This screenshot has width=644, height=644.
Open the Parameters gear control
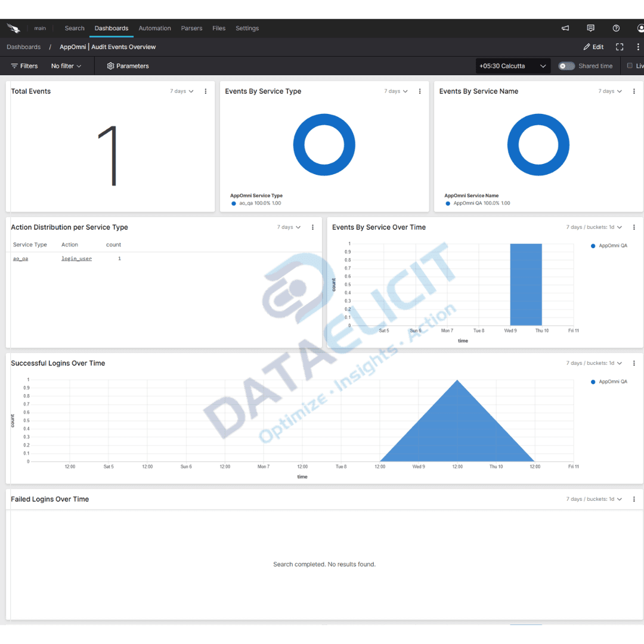pos(127,66)
